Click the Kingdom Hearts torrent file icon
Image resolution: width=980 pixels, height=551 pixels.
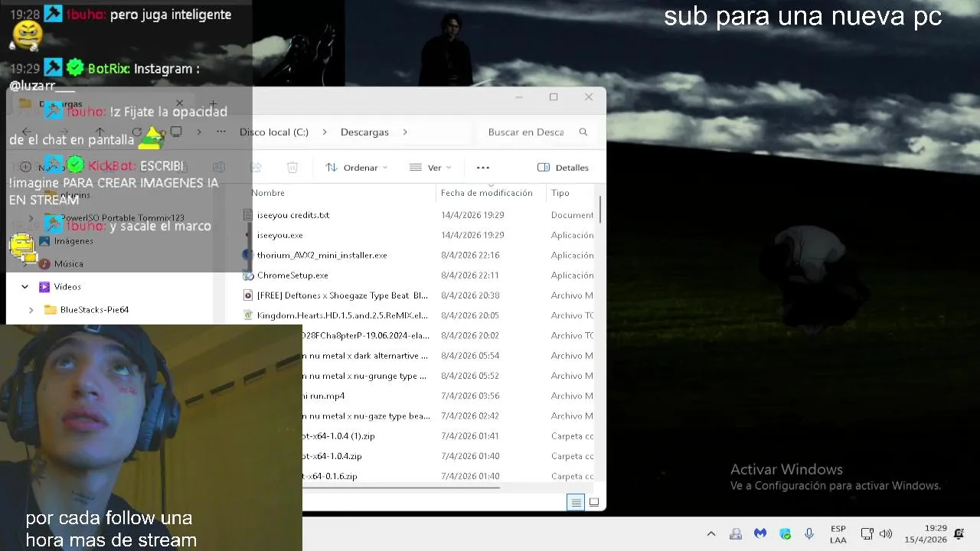(x=248, y=315)
